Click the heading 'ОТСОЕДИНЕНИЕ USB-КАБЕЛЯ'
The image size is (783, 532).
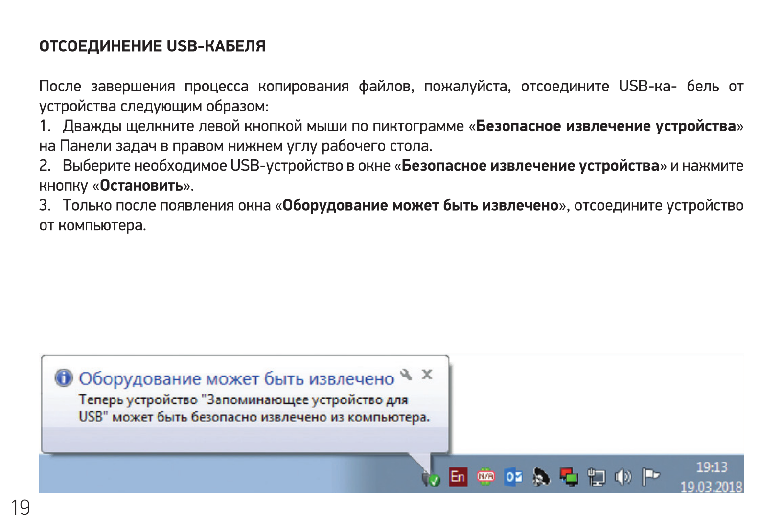152,46
